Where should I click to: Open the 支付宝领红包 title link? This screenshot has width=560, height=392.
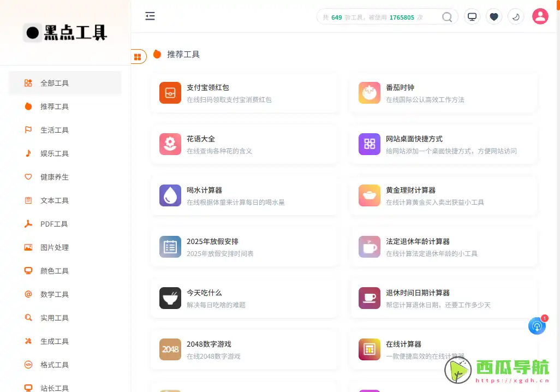[x=208, y=87]
